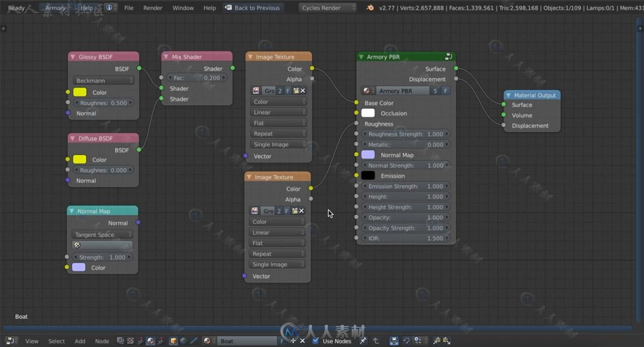Browse image in upper Image Texture node
The image size is (644, 347).
click(256, 91)
